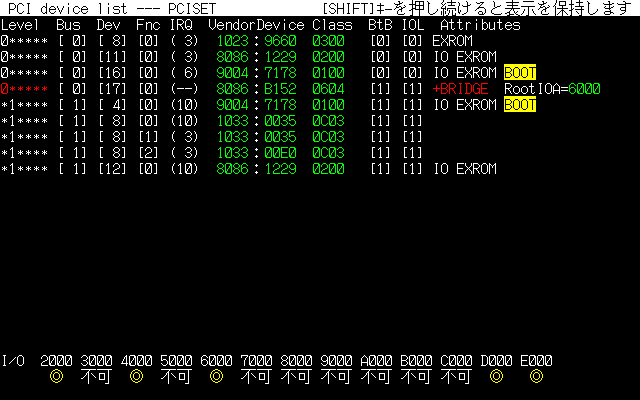Image resolution: width=640 pixels, height=400 pixels.
Task: Click the IOL column header
Action: (x=413, y=25)
